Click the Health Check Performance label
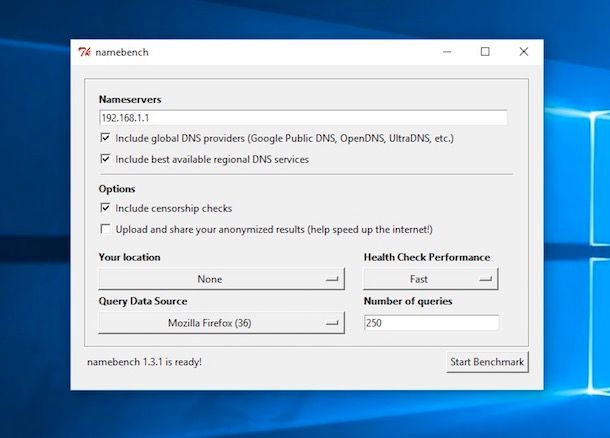 tap(427, 257)
